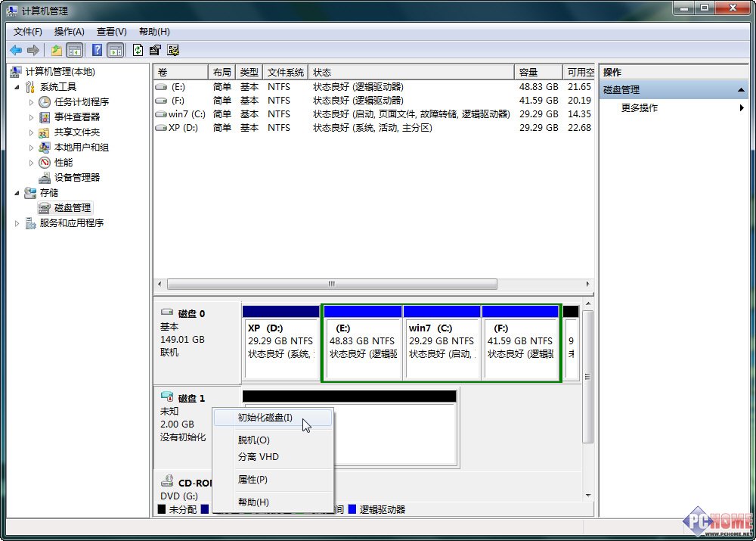Click the 磁盘 0 disk label
Screen dimensions: 756x541
click(191, 314)
